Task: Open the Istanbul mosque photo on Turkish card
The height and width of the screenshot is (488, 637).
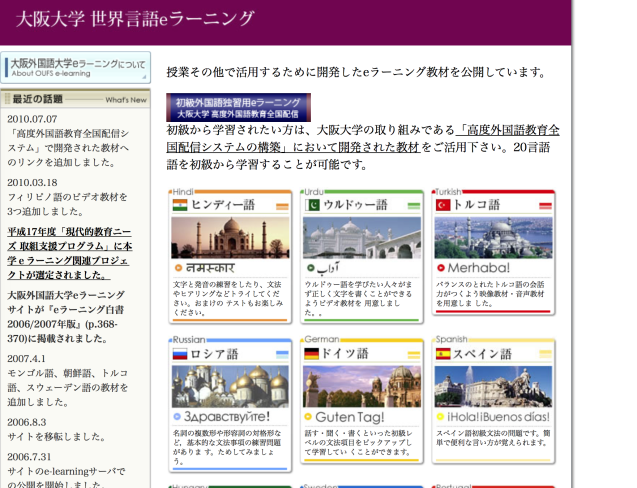Action: coord(494,238)
